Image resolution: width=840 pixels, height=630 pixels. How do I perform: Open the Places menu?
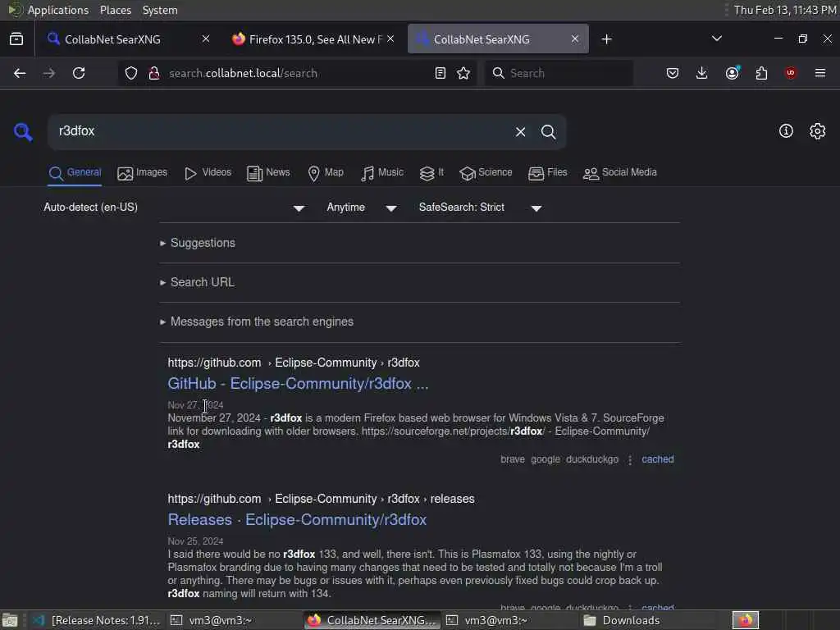point(115,10)
